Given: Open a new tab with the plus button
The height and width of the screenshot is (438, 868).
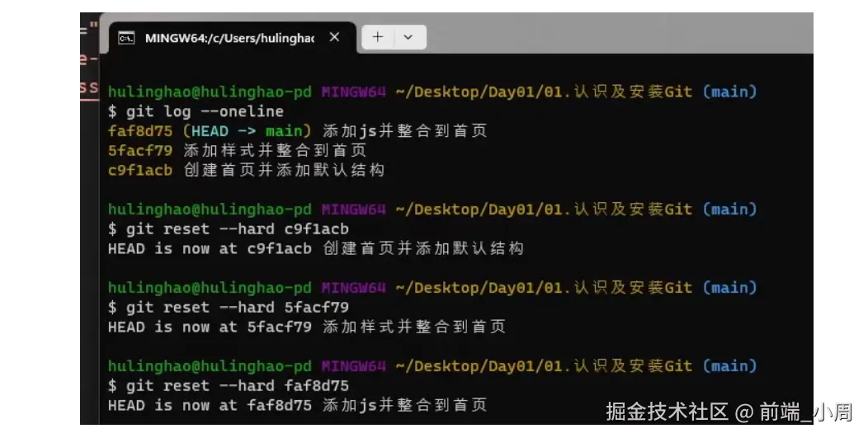Looking at the screenshot, I should 378,37.
